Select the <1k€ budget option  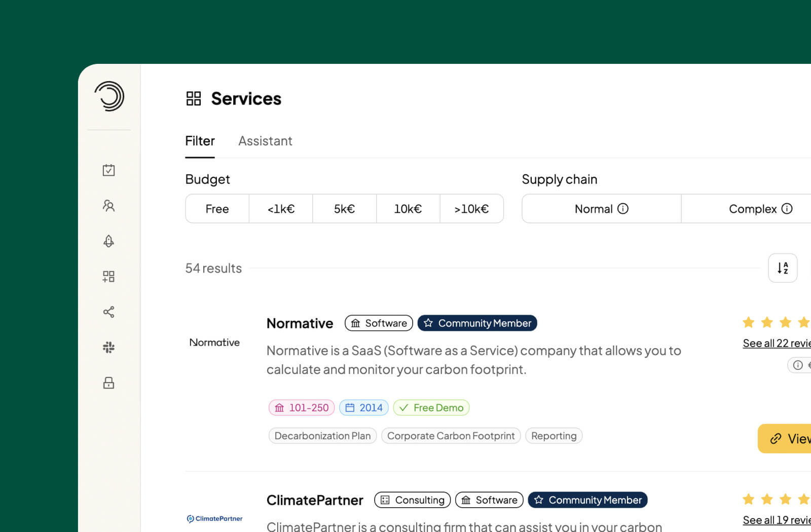click(281, 209)
